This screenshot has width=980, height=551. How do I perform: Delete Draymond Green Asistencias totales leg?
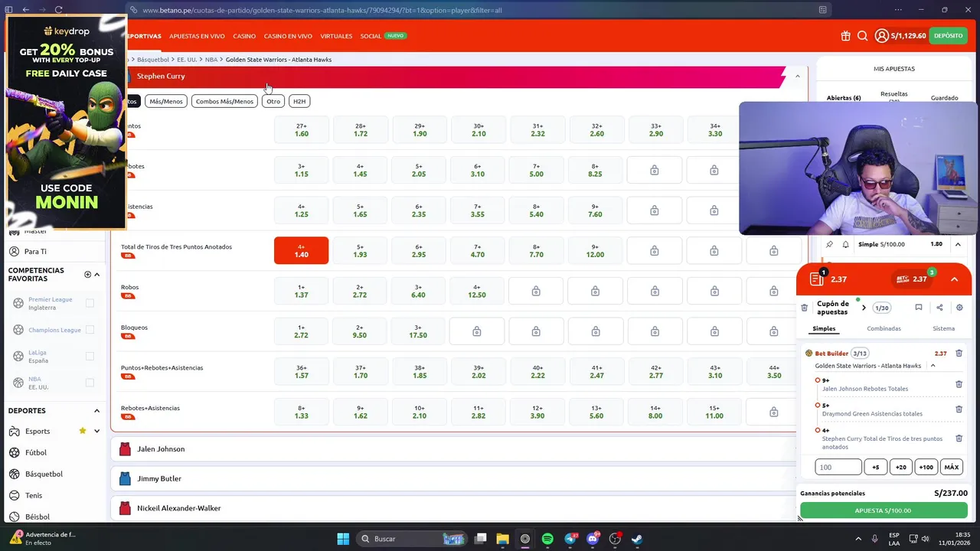click(959, 409)
